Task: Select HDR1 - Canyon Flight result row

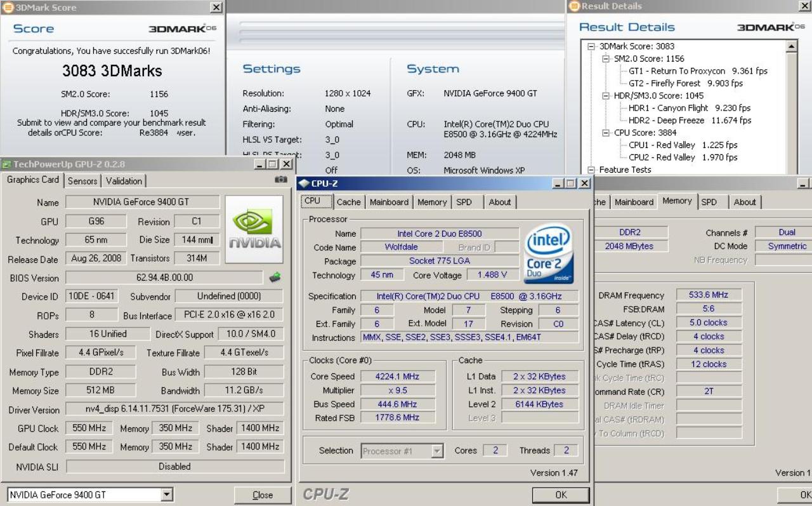Action: [690, 108]
